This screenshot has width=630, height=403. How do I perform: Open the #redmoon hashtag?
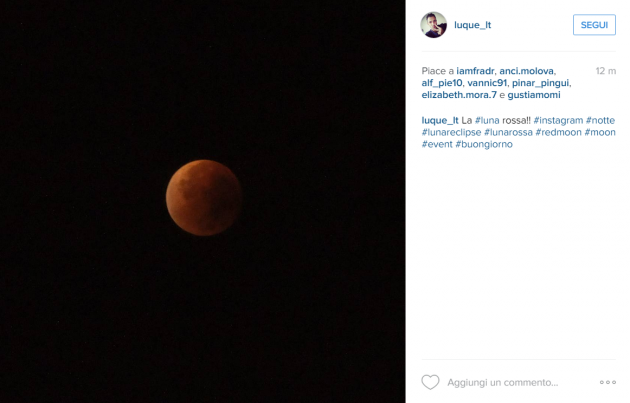click(x=558, y=132)
